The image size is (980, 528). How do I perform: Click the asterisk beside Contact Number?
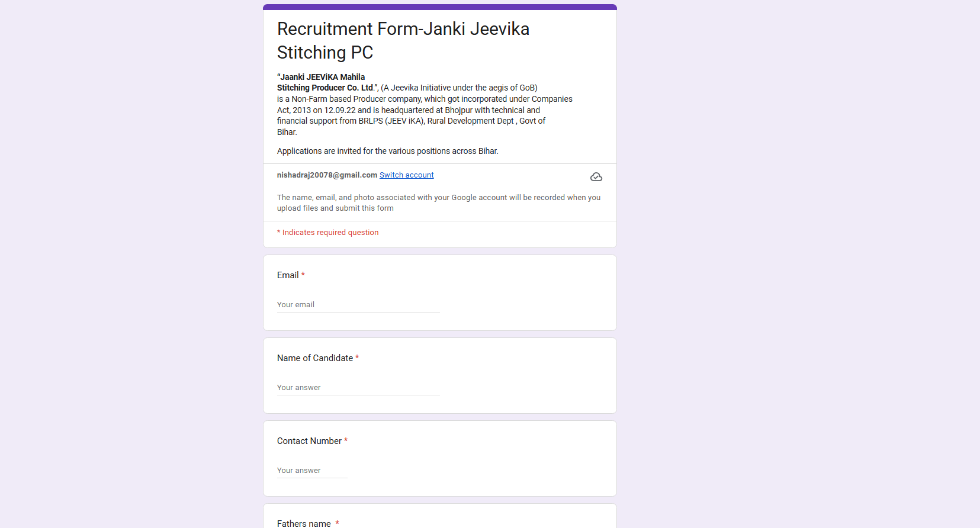tap(346, 441)
